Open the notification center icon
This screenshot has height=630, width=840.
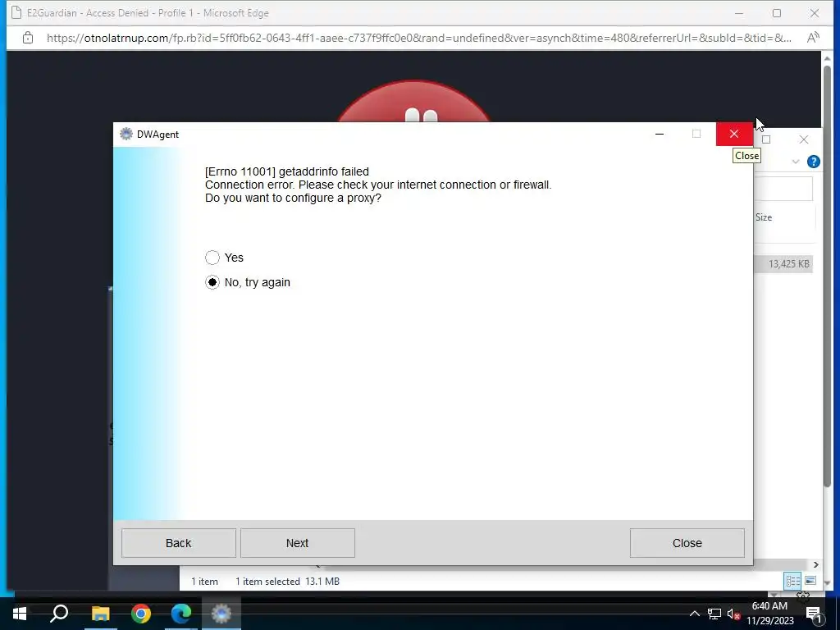pos(814,614)
